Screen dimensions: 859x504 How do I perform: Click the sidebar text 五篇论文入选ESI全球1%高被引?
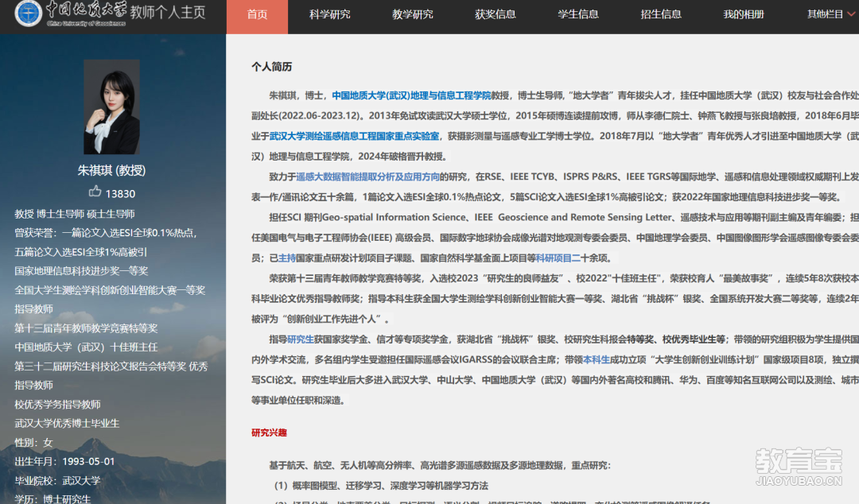(80, 252)
